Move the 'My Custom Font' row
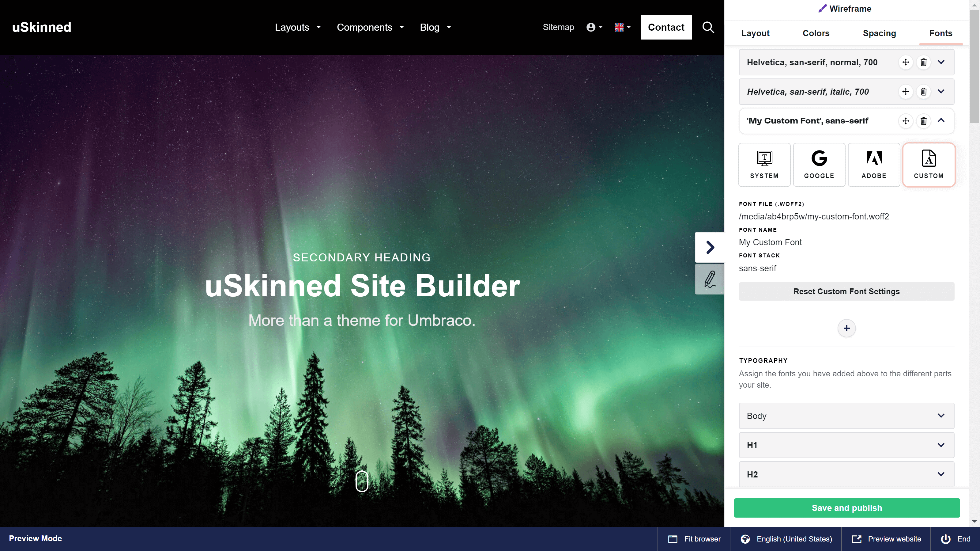 (x=906, y=121)
